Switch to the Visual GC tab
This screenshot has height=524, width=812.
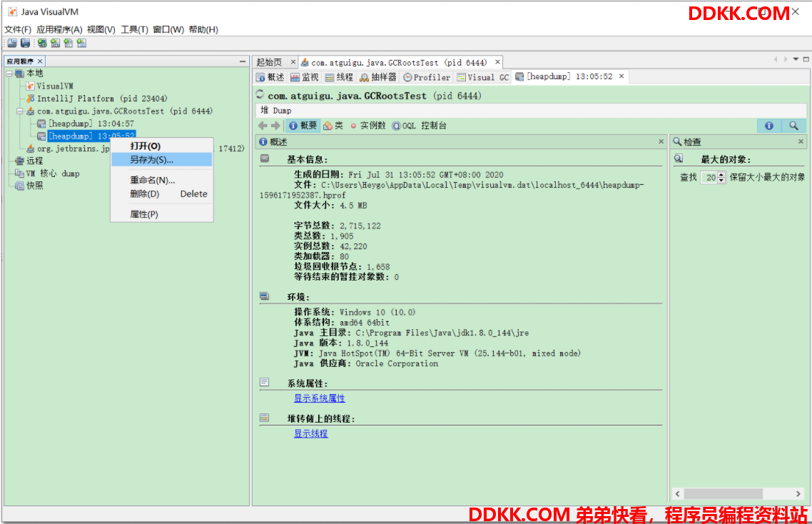(x=482, y=77)
